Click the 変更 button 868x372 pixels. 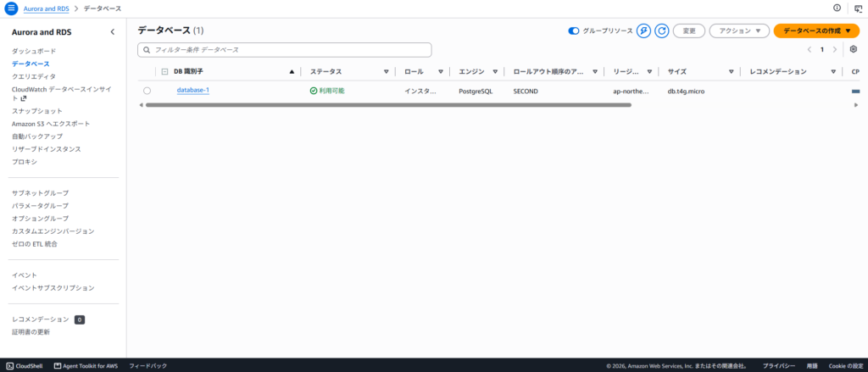pyautogui.click(x=689, y=31)
